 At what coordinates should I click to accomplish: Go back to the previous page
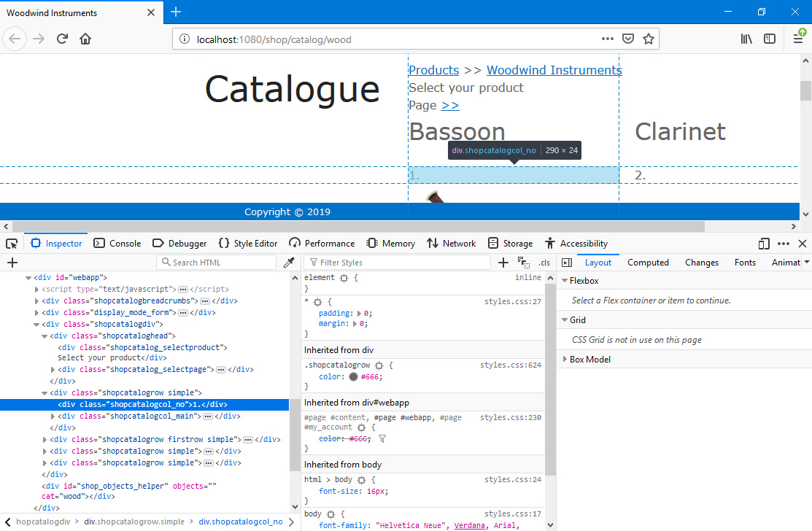click(x=15, y=39)
